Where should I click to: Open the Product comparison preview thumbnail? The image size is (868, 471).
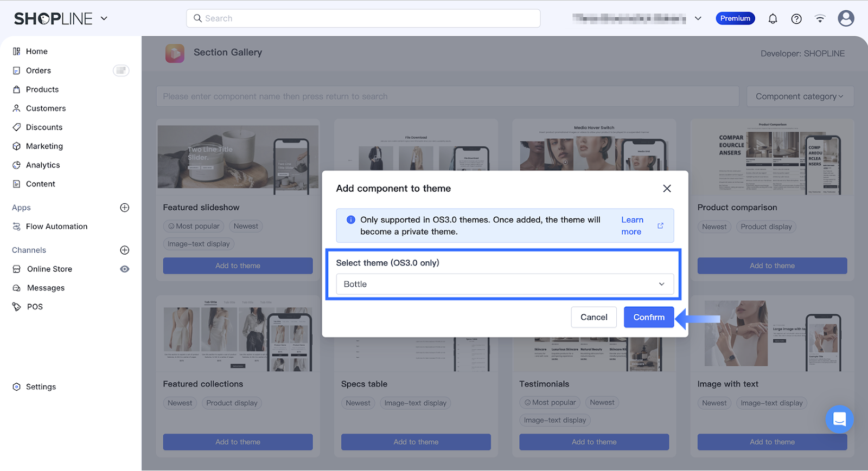[772, 158]
